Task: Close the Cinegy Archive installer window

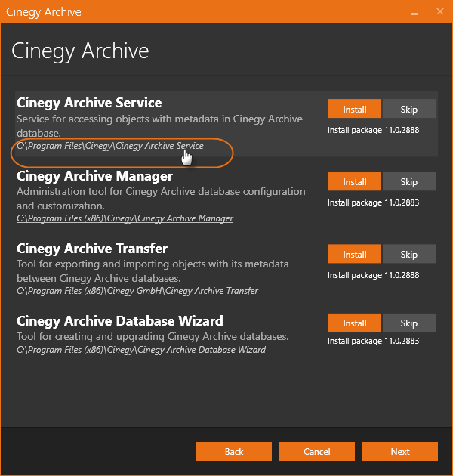Action: pos(440,11)
